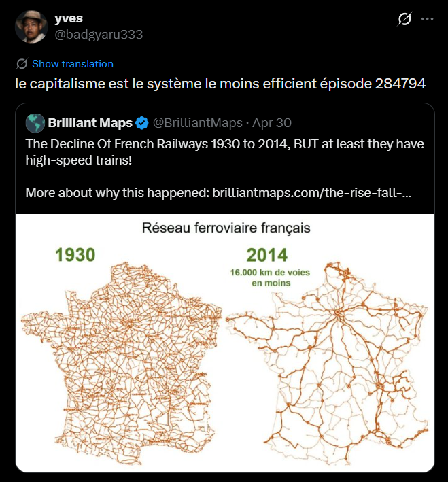Image resolution: width=448 pixels, height=482 pixels.
Task: Open the brilliantmaps.com article link
Action: (311, 193)
